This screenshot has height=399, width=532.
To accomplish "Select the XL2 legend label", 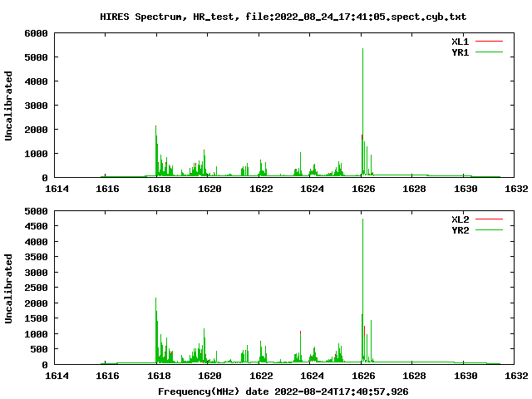I will (x=460, y=219).
